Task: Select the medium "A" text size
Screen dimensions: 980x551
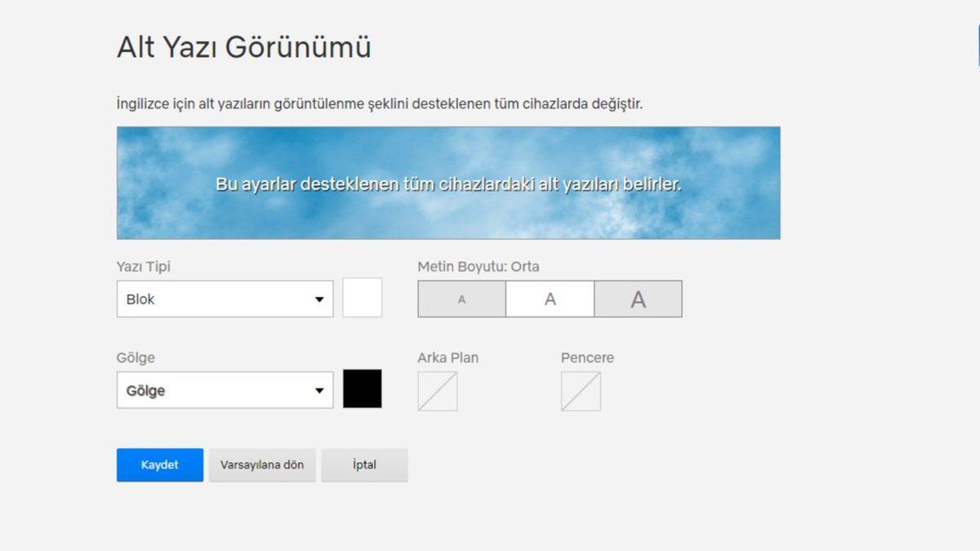Action: pos(549,299)
